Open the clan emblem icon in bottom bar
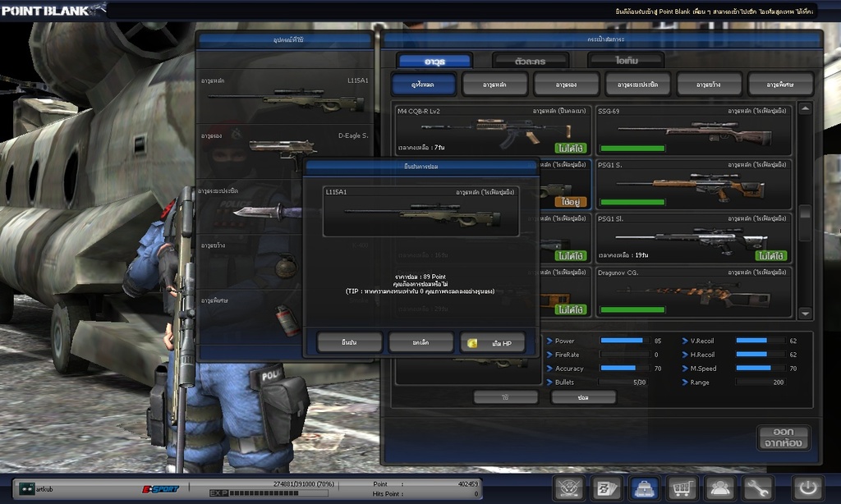The width and height of the screenshot is (841, 504). tap(568, 488)
